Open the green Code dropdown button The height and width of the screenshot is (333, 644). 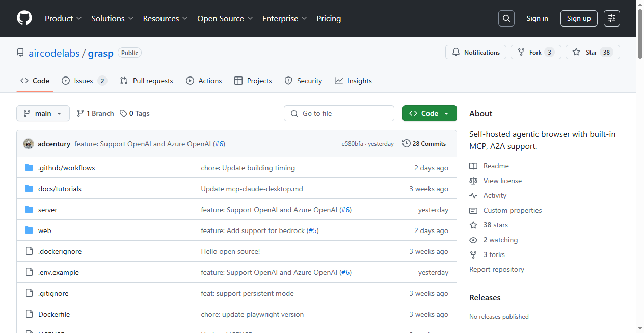[430, 113]
